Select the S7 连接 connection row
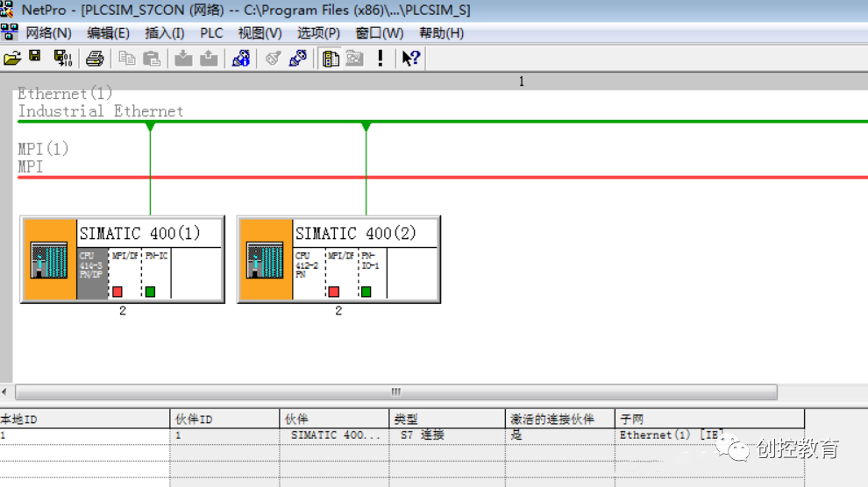The height and width of the screenshot is (487, 868). (x=402, y=435)
